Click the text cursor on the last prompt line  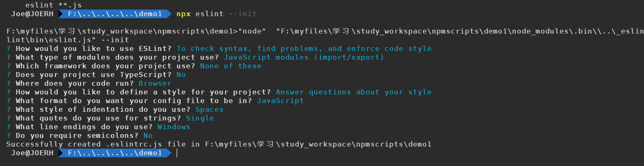click(x=177, y=153)
